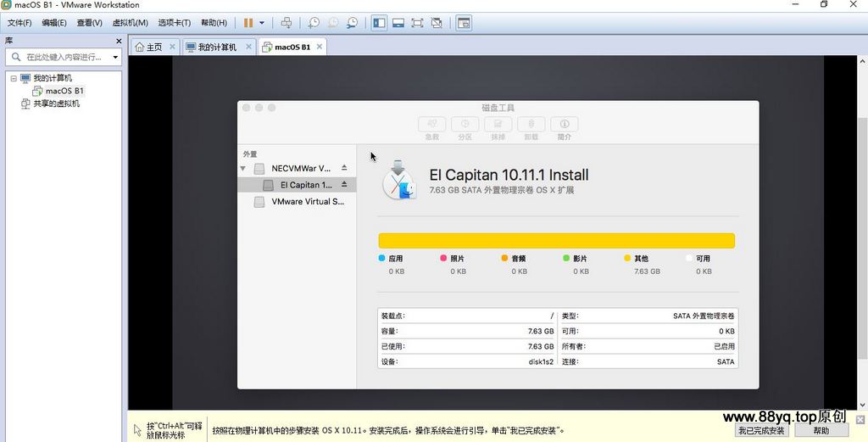Close the macOS B1 tab

click(320, 47)
